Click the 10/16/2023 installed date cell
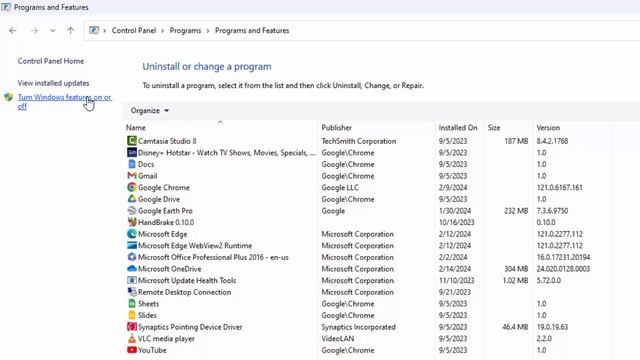 456,222
